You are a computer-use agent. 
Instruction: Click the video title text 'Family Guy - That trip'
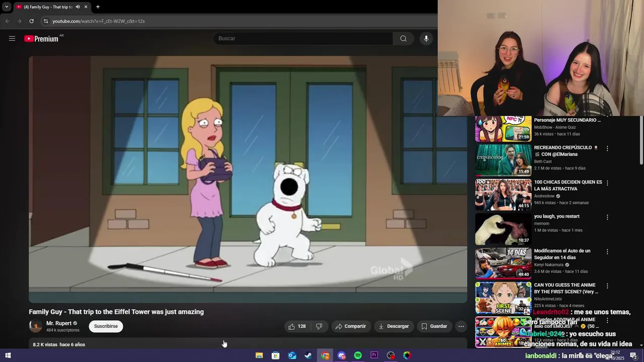116,312
